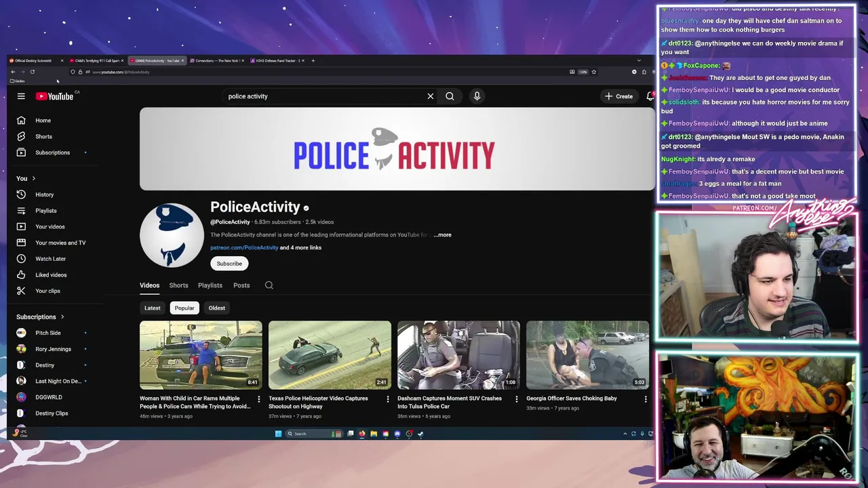Open options menu for Woman With Child video
The height and width of the screenshot is (488, 868).
coord(258,399)
